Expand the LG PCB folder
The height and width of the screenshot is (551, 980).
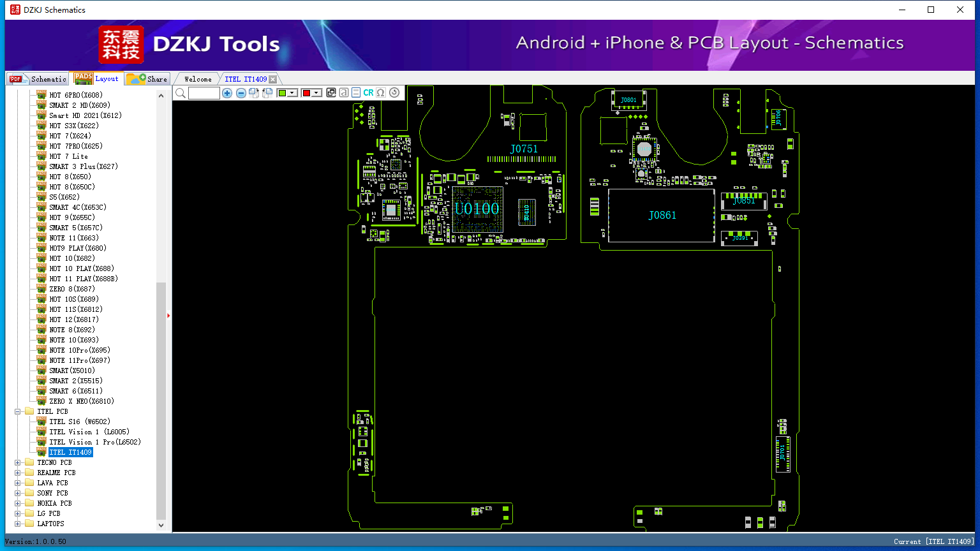[x=18, y=513]
